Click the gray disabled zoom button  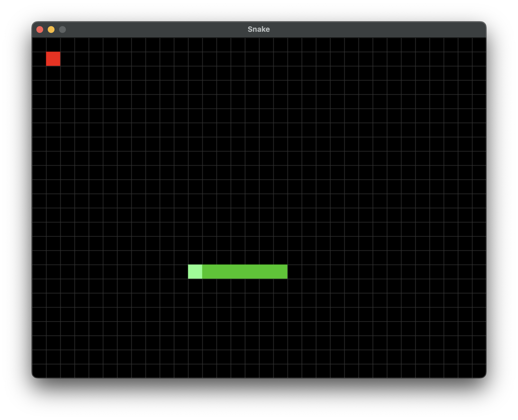[x=62, y=30]
